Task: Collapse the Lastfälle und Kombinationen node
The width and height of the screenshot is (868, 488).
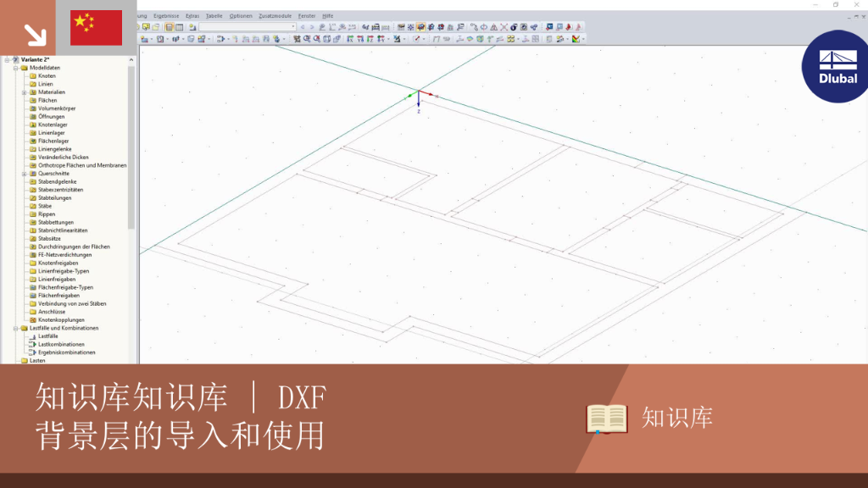Action: pos(16,328)
